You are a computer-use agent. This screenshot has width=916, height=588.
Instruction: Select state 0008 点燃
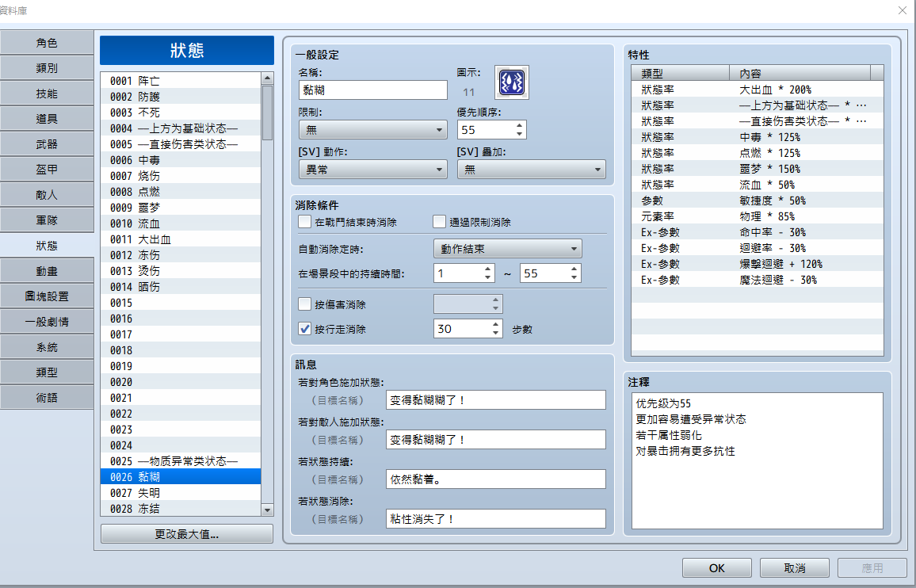pyautogui.click(x=181, y=191)
